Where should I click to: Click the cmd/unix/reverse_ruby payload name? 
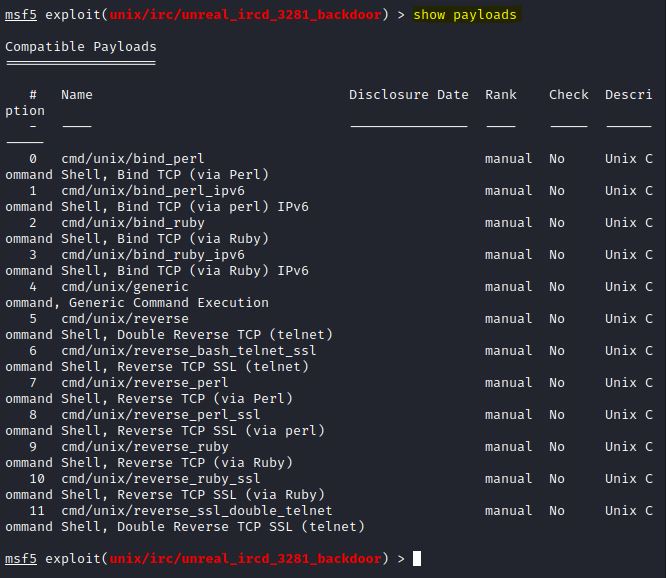144,447
